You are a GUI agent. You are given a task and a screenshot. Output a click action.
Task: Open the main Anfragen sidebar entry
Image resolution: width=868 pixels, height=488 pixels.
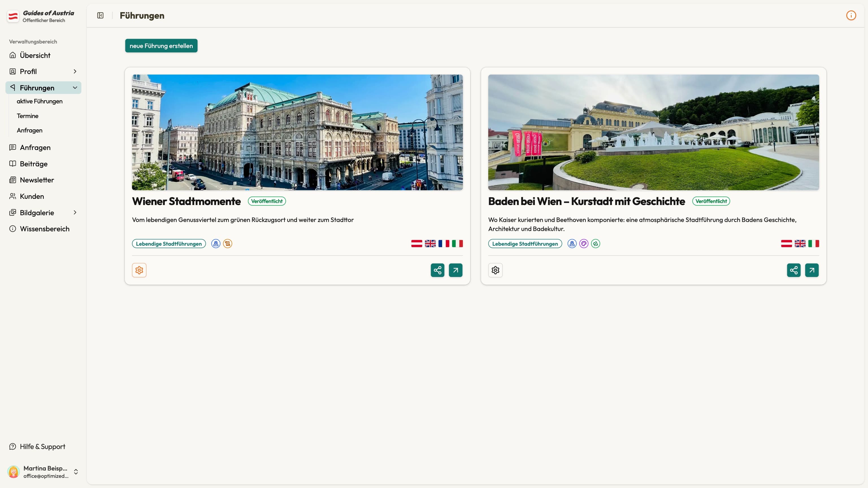(x=43, y=147)
